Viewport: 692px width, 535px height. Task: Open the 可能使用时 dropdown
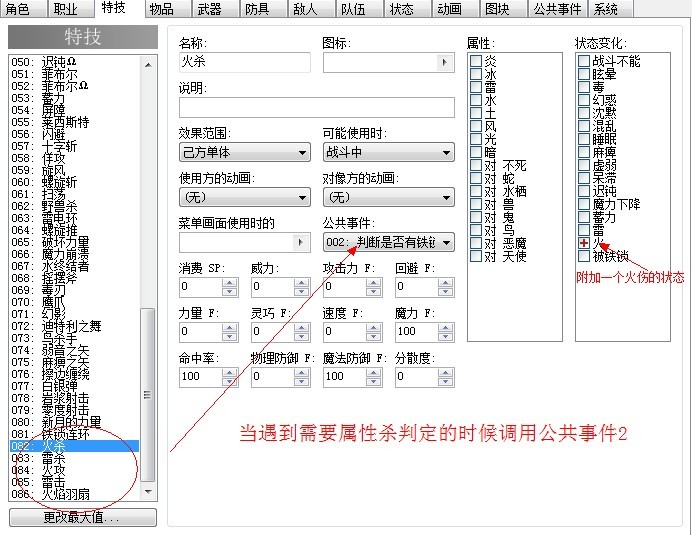pos(389,152)
